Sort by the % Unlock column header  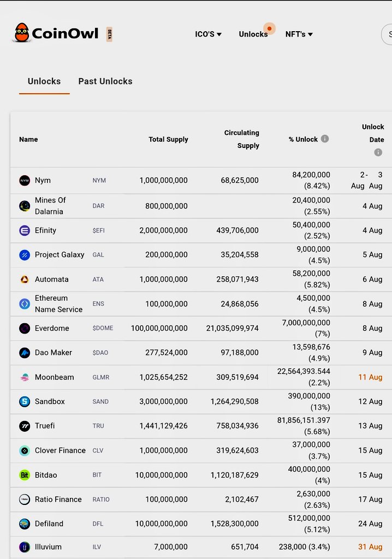coord(303,139)
